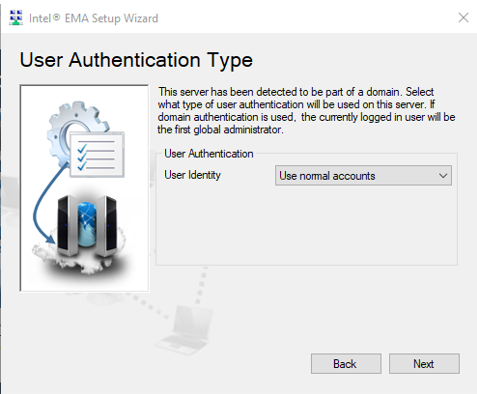Image resolution: width=477 pixels, height=394 pixels.
Task: Click the setup wizard server illustration
Action: pyautogui.click(x=84, y=188)
